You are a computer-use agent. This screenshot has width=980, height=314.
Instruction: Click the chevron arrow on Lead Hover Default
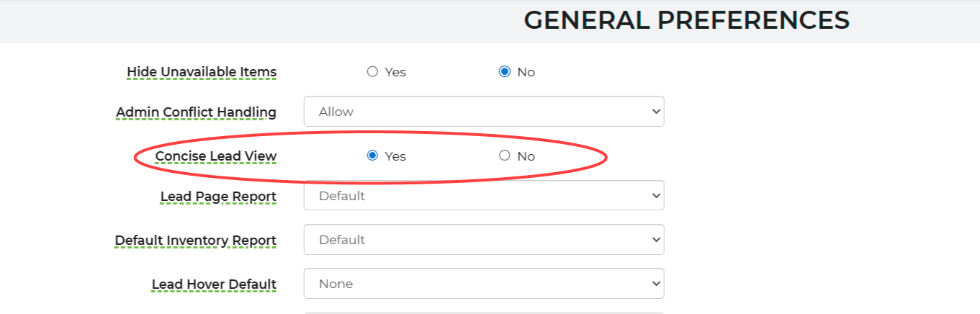point(655,284)
